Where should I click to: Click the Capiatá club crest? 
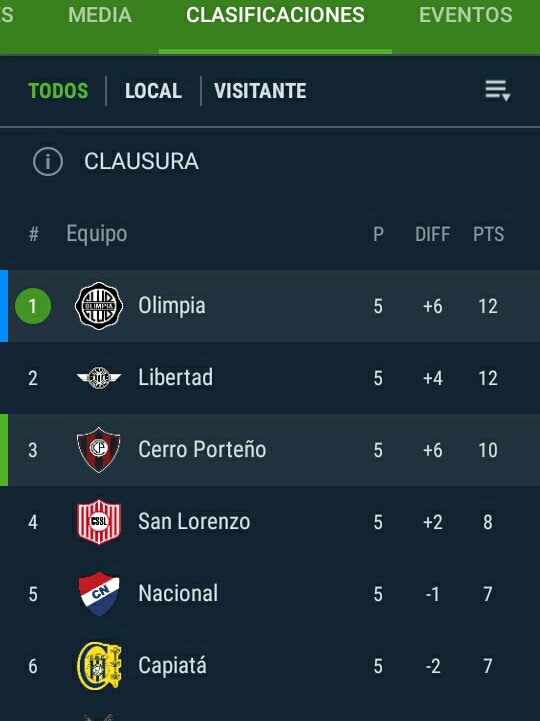coord(99,666)
